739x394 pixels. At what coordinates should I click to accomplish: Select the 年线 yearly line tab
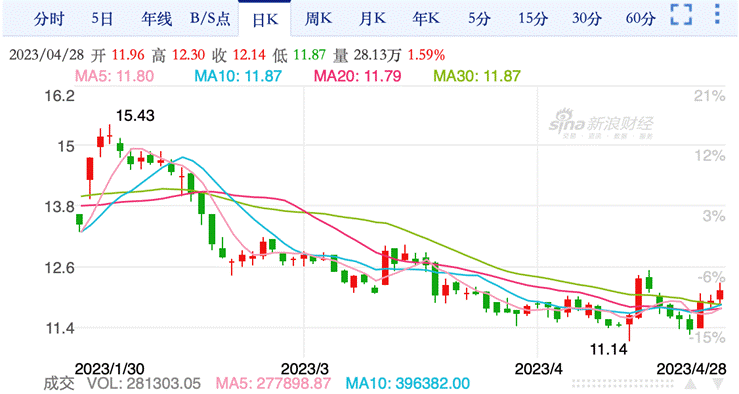click(x=156, y=19)
